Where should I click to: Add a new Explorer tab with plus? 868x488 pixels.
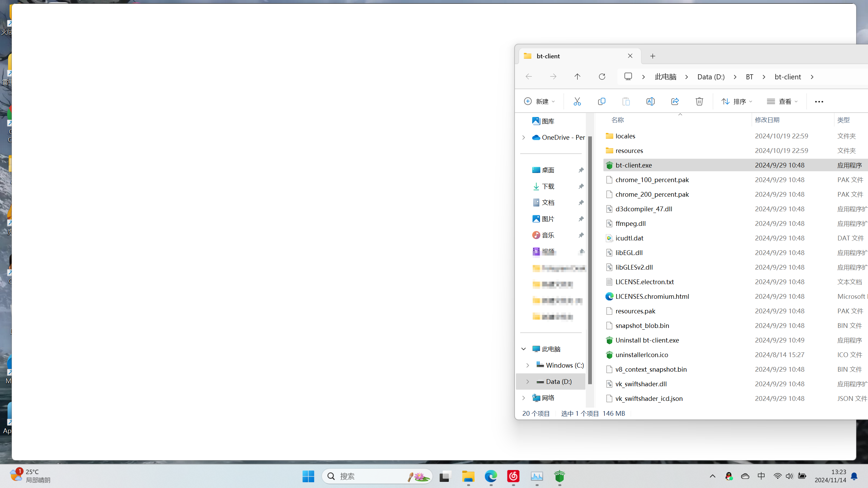tap(653, 56)
